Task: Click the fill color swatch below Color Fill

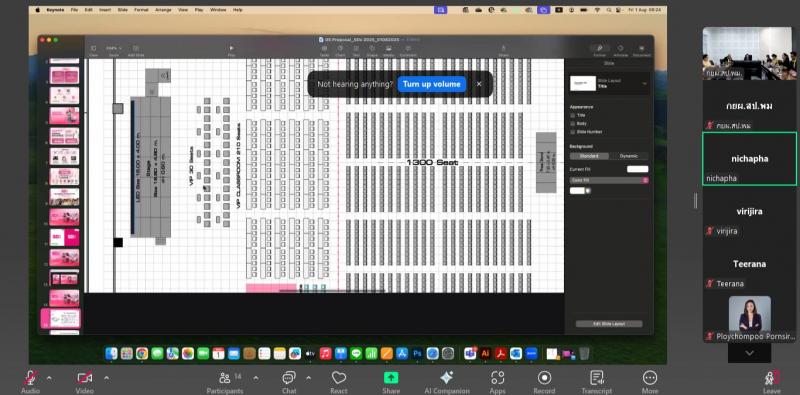Action: [x=577, y=190]
